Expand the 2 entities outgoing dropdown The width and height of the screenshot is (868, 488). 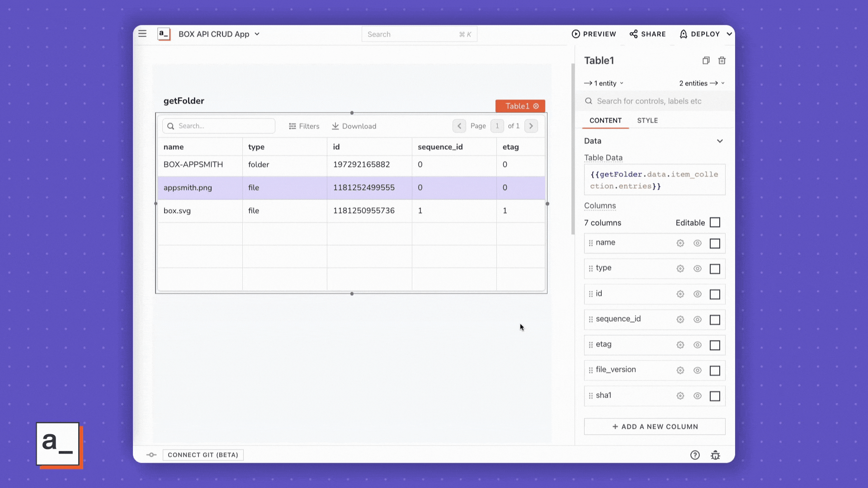click(x=702, y=83)
